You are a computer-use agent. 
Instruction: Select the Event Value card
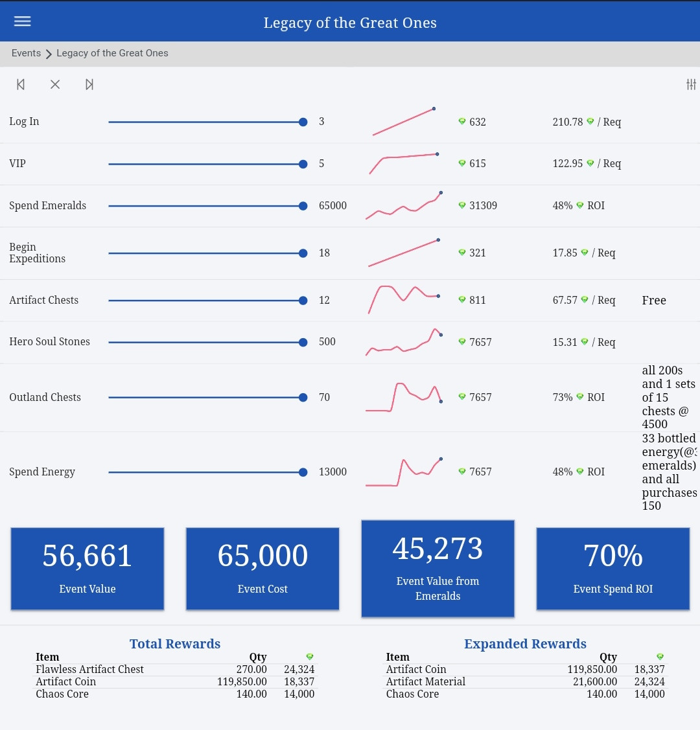87,569
